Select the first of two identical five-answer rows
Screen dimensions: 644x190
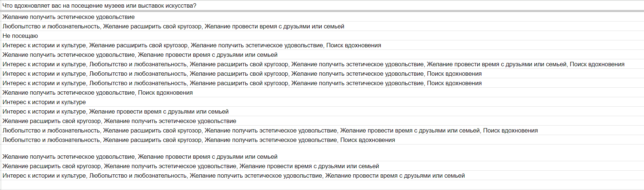322,74
